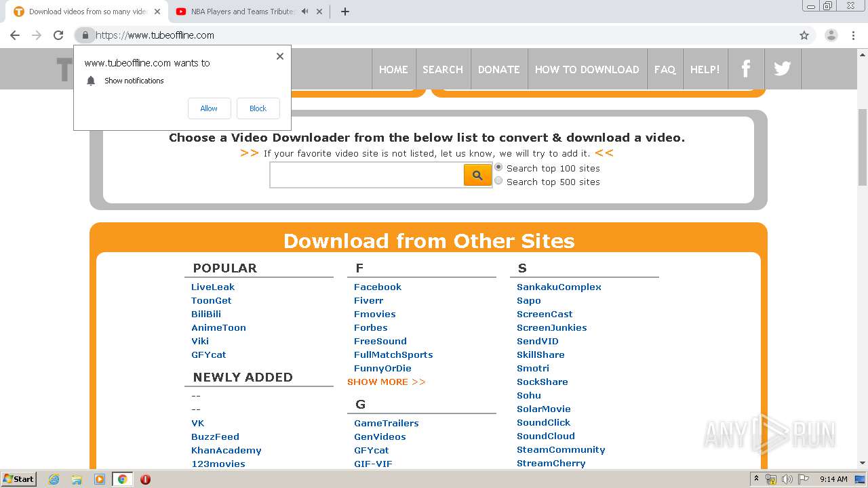Screen dimensions: 868x488
Task: Select Search top 500 sites radio
Action: [x=498, y=181]
